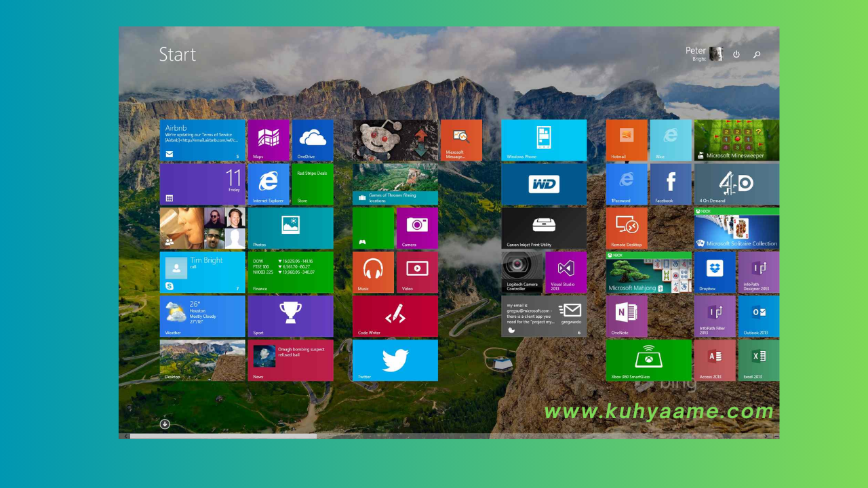Launch Excel 2013 tile
This screenshot has width=868, height=488.
pos(759,361)
